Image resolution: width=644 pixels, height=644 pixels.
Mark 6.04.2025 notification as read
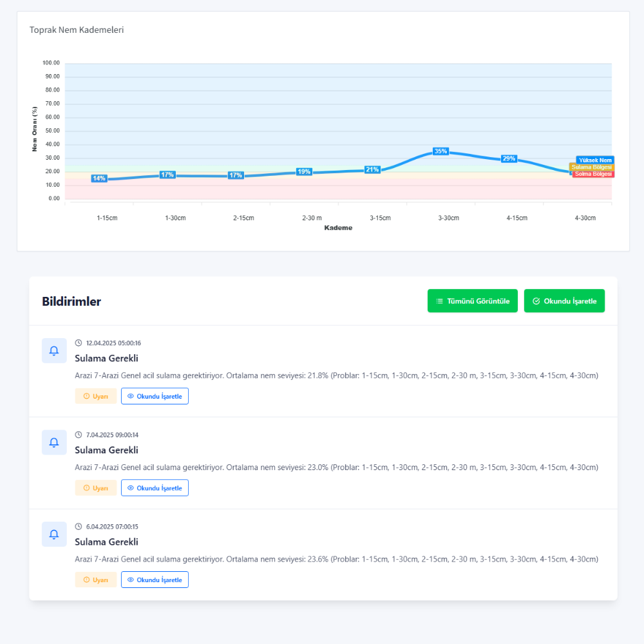[155, 580]
